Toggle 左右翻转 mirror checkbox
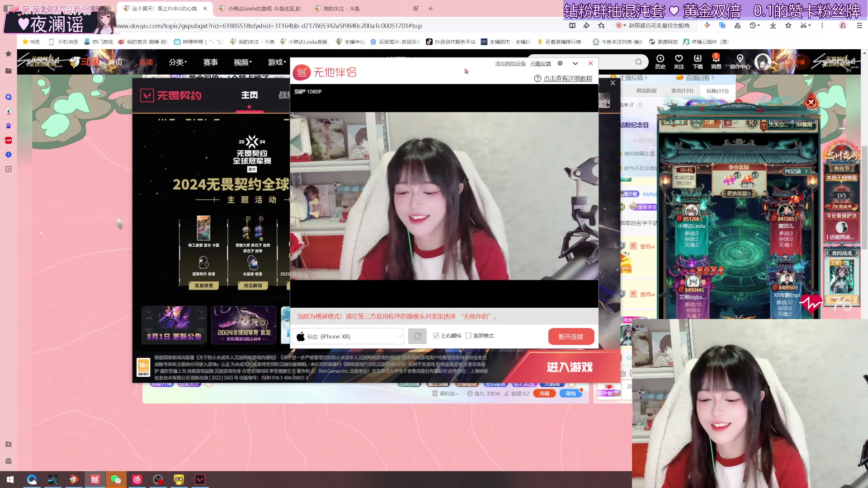The width and height of the screenshot is (868, 488). pos(436,336)
